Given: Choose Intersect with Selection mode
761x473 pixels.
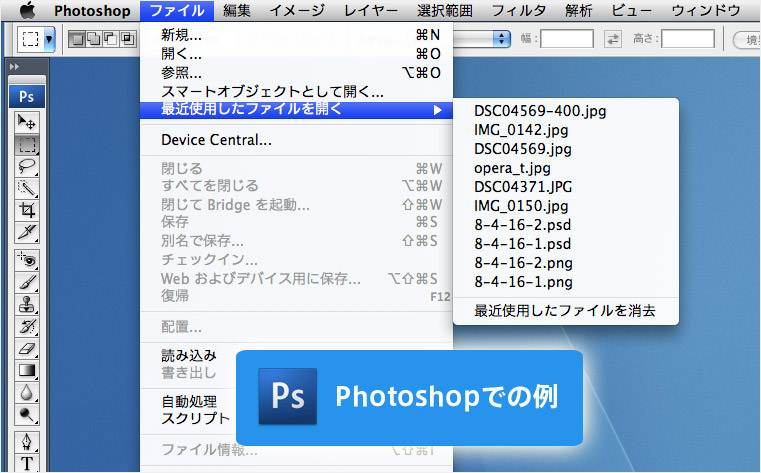Looking at the screenshot, I should coord(128,39).
